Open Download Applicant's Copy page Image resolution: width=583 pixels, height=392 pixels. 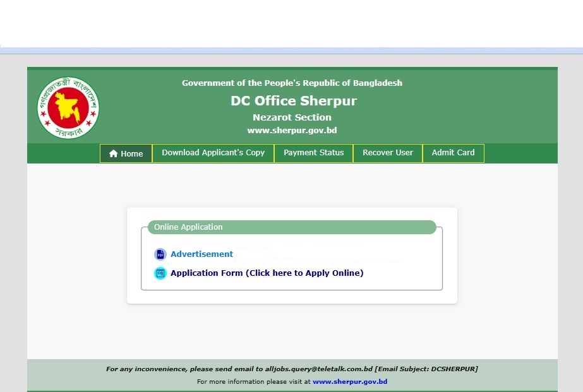tap(213, 153)
